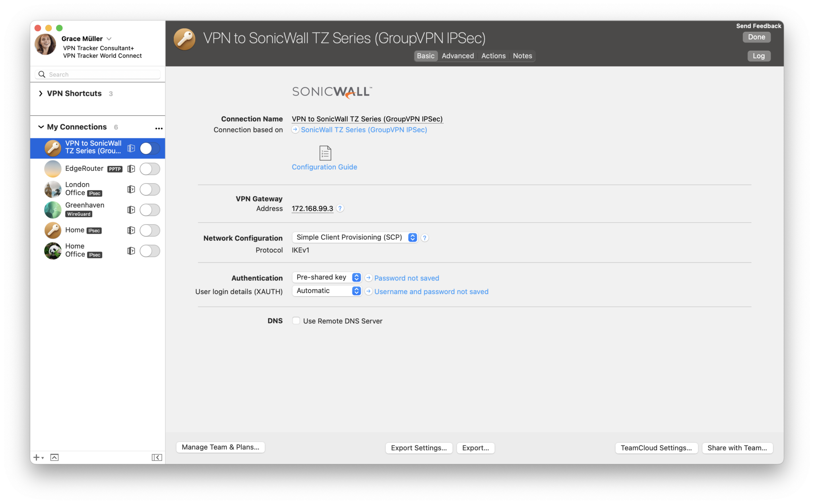Image resolution: width=814 pixels, height=504 pixels.
Task: Switch to the Advanced tab
Action: click(x=457, y=56)
